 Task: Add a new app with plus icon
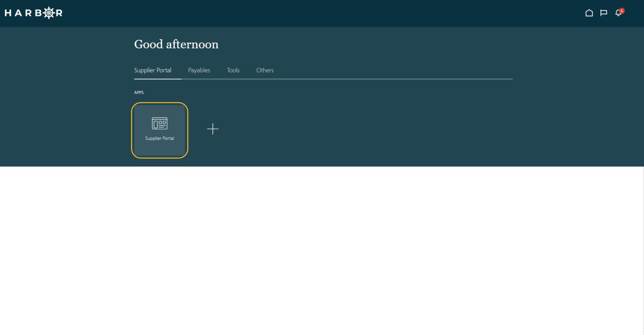pyautogui.click(x=213, y=129)
